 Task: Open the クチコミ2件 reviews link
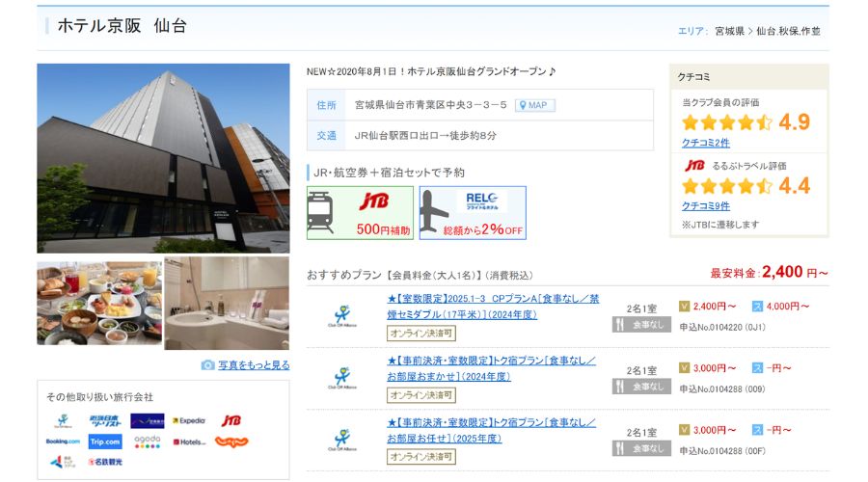tap(706, 143)
